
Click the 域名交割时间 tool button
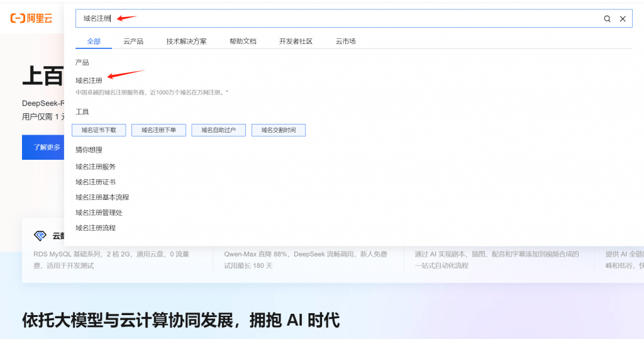click(279, 130)
